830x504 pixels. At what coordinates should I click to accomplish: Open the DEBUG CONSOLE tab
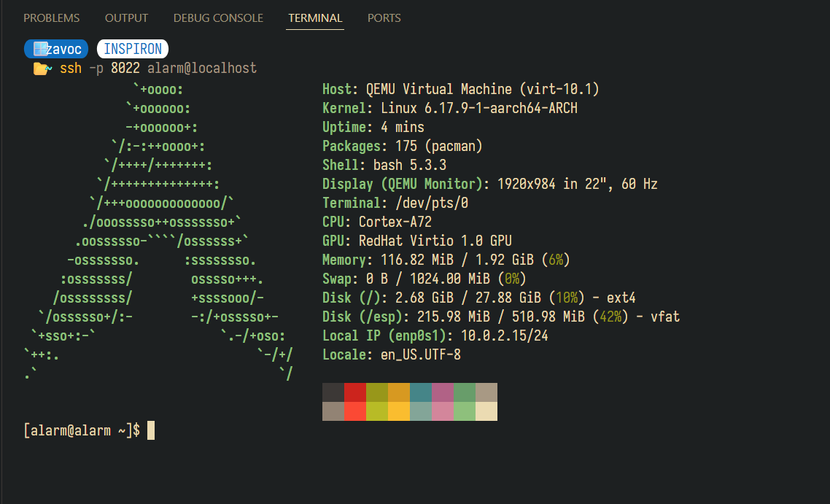(218, 18)
